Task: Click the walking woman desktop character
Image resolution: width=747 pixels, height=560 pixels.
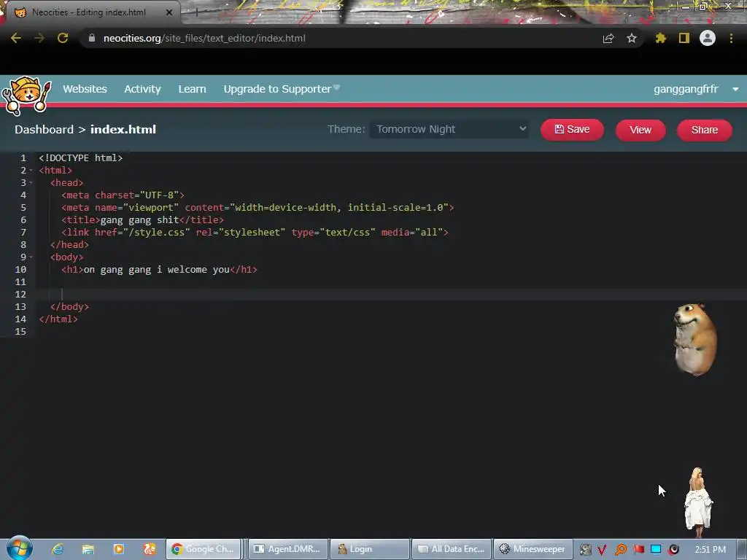Action: pyautogui.click(x=698, y=503)
